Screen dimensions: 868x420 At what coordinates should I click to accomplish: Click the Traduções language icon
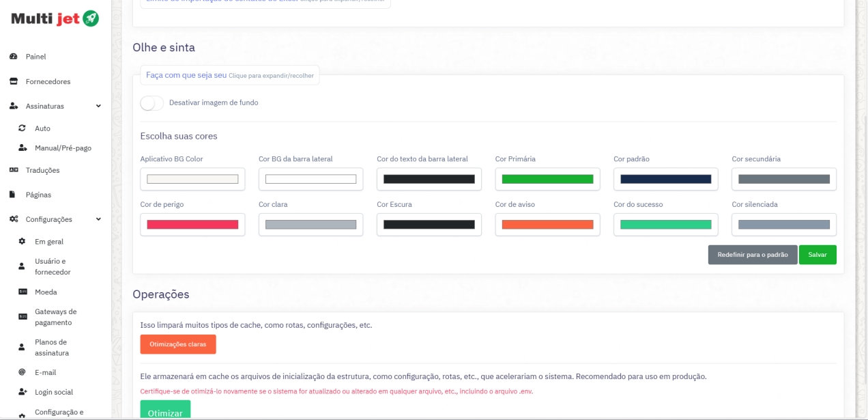click(x=13, y=170)
